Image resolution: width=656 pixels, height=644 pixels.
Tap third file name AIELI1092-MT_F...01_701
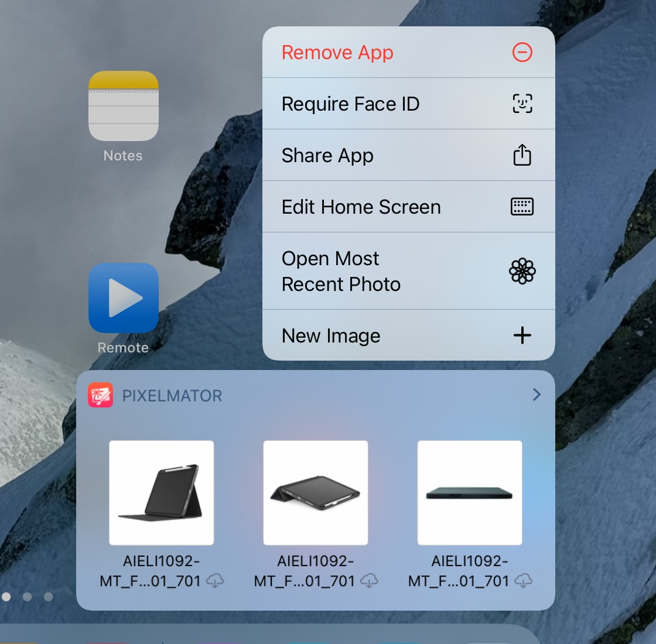click(x=459, y=571)
